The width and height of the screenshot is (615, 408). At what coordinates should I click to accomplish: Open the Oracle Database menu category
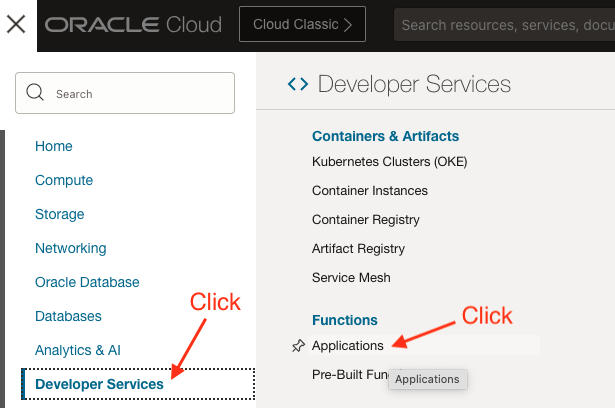pos(87,282)
